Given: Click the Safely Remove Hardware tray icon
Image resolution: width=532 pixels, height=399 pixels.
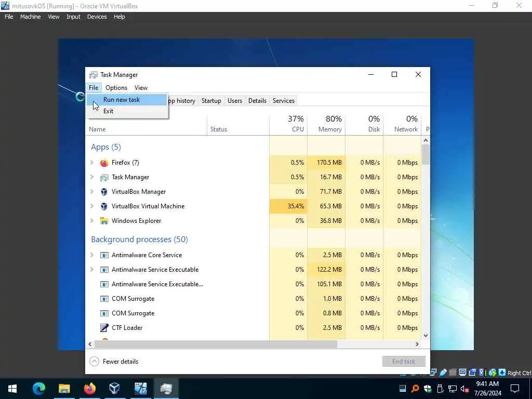Looking at the screenshot, I should point(440,389).
